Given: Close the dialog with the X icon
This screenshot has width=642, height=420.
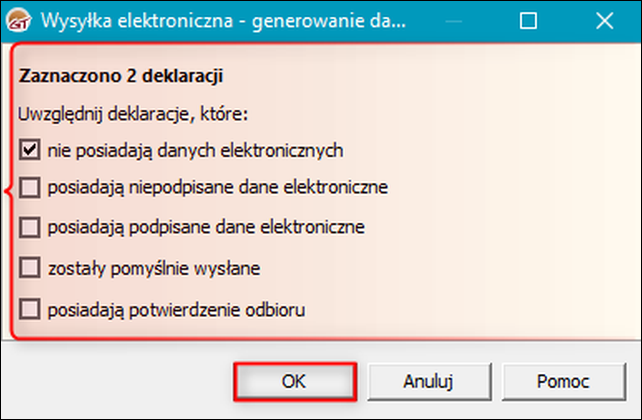Looking at the screenshot, I should (604, 20).
